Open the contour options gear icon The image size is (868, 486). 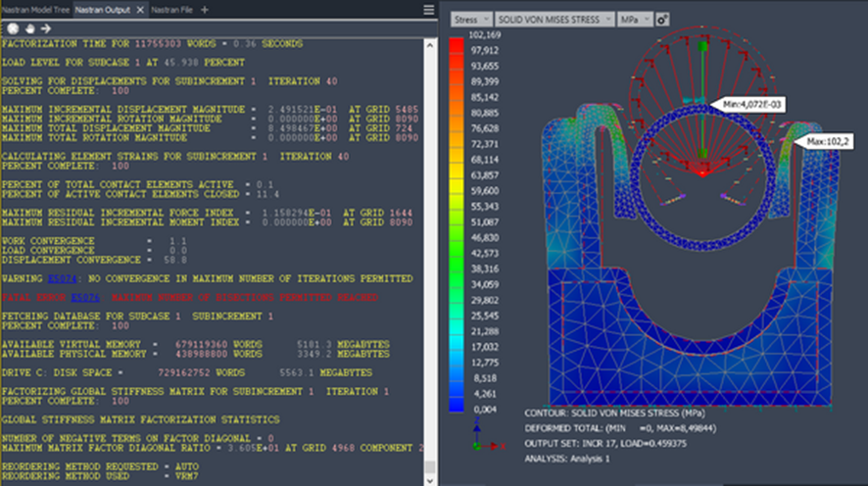click(x=662, y=19)
